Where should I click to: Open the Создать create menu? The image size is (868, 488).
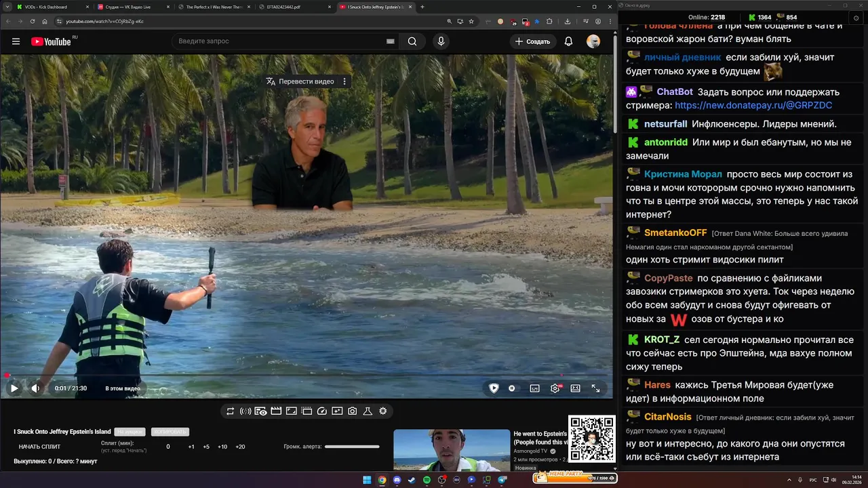click(x=533, y=41)
